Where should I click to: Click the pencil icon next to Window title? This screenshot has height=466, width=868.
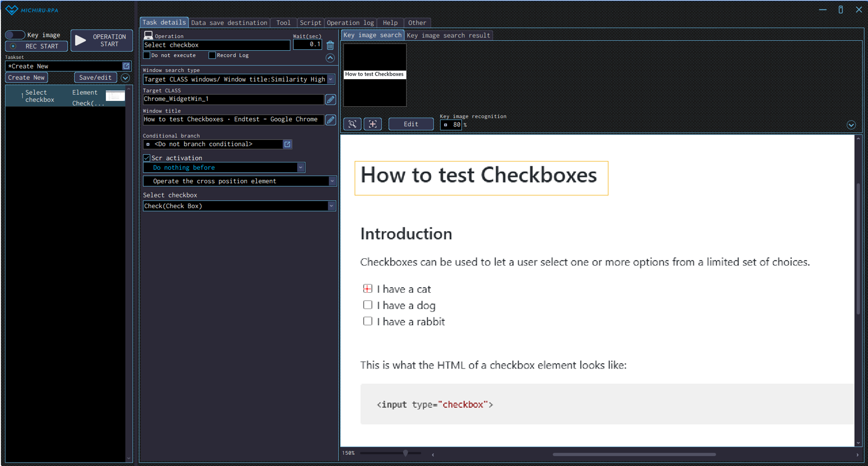331,120
